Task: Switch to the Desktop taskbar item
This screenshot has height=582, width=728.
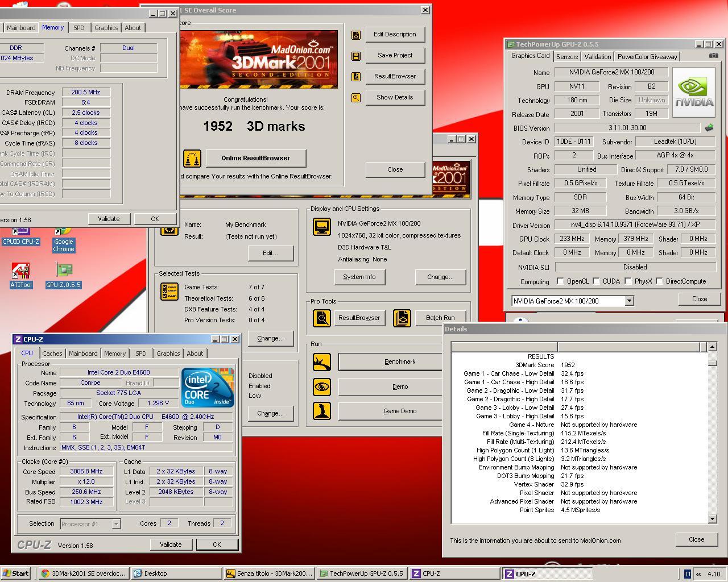Action: click(x=177, y=573)
